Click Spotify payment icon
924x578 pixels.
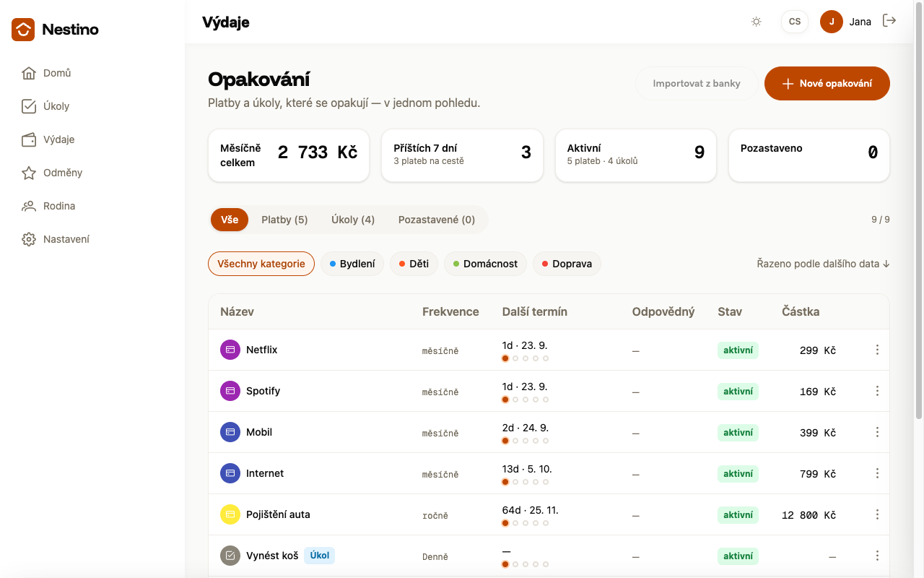[x=230, y=391]
